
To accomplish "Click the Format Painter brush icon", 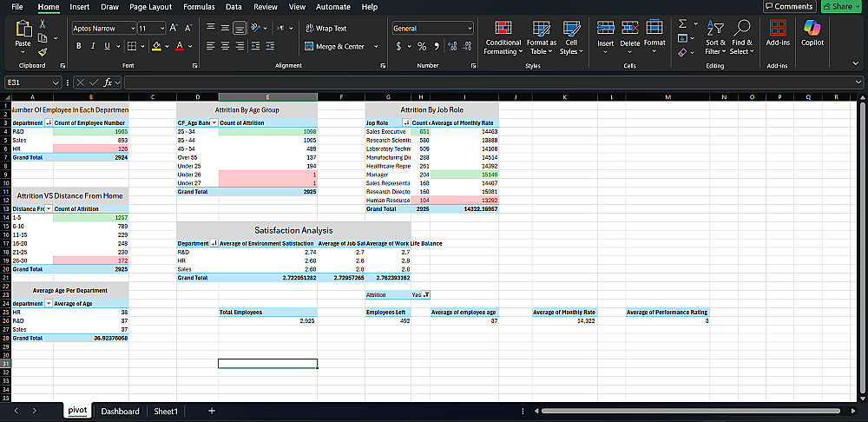I will click(x=43, y=52).
